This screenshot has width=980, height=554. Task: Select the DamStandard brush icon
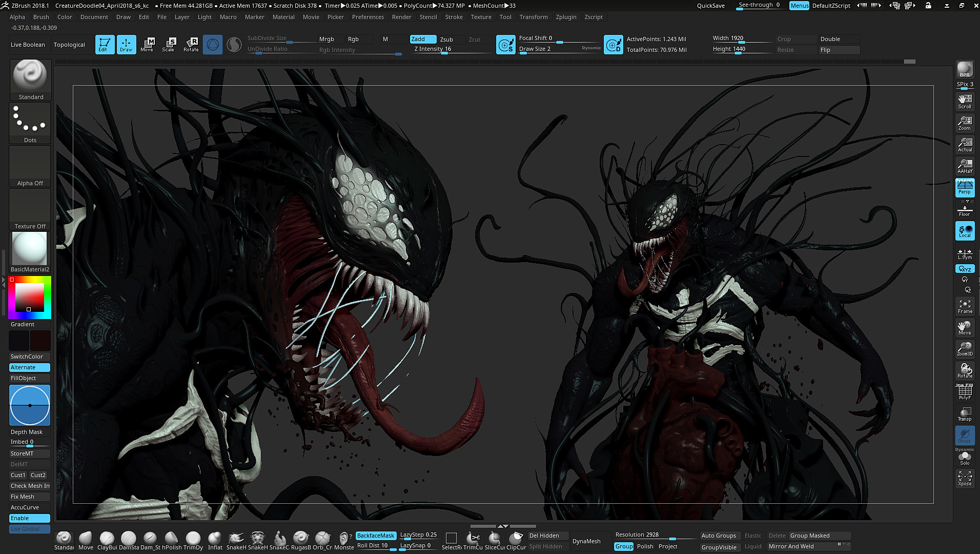tap(129, 541)
